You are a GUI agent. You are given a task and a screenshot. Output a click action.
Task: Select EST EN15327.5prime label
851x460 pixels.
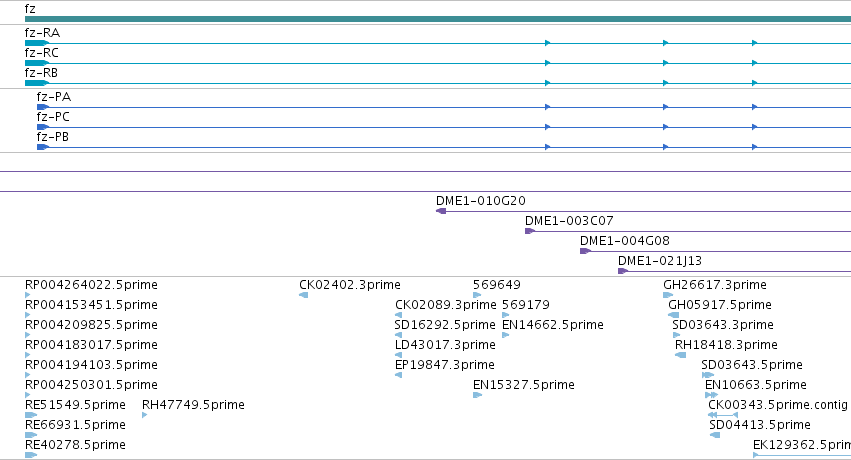[x=524, y=385]
